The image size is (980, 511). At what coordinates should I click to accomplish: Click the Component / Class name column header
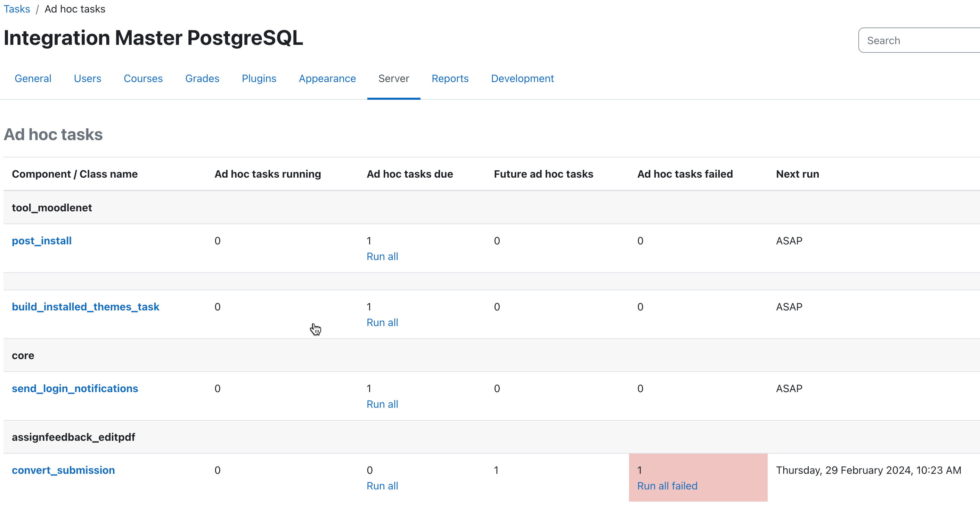coord(75,174)
